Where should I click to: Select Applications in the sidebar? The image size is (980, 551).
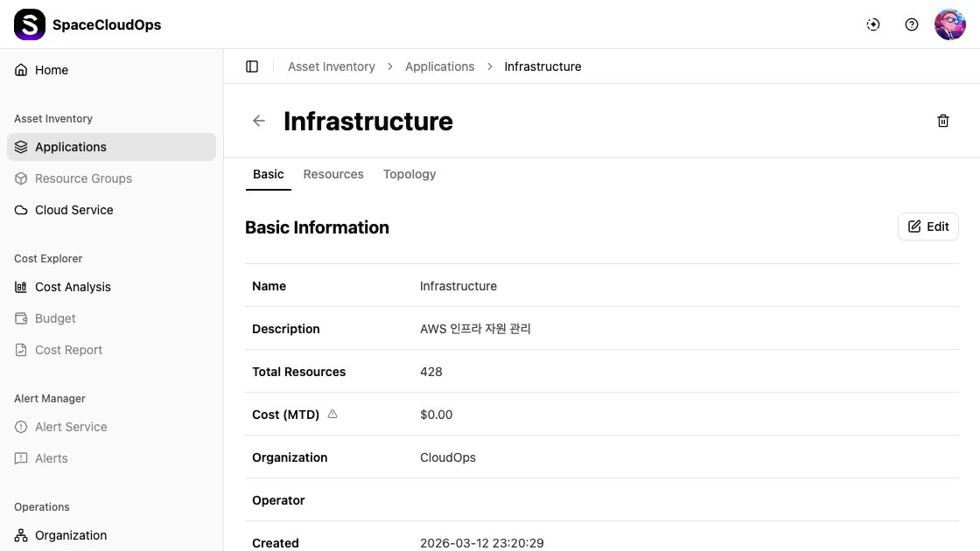[x=71, y=147]
